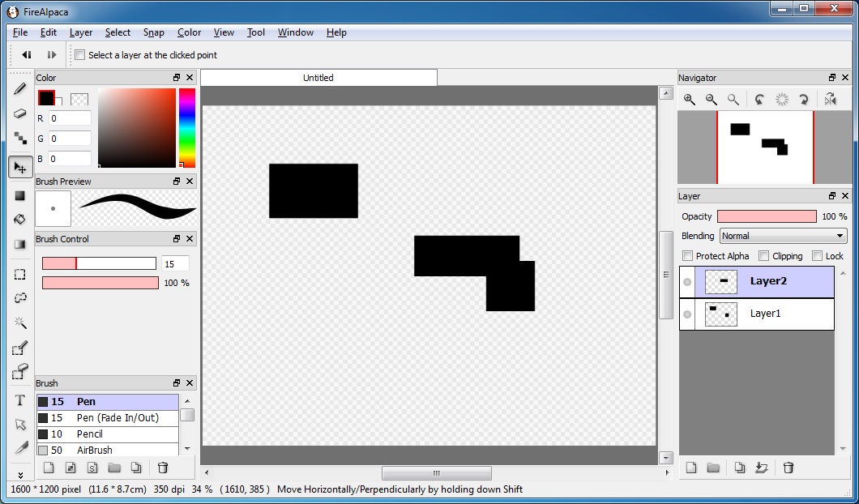Select the Fill rectangle tool
The image size is (859, 504).
click(x=20, y=195)
